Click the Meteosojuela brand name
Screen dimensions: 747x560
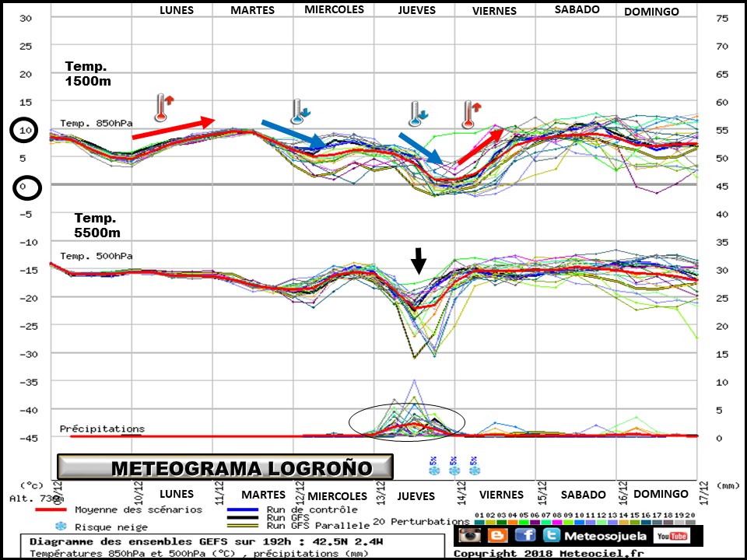click(605, 536)
